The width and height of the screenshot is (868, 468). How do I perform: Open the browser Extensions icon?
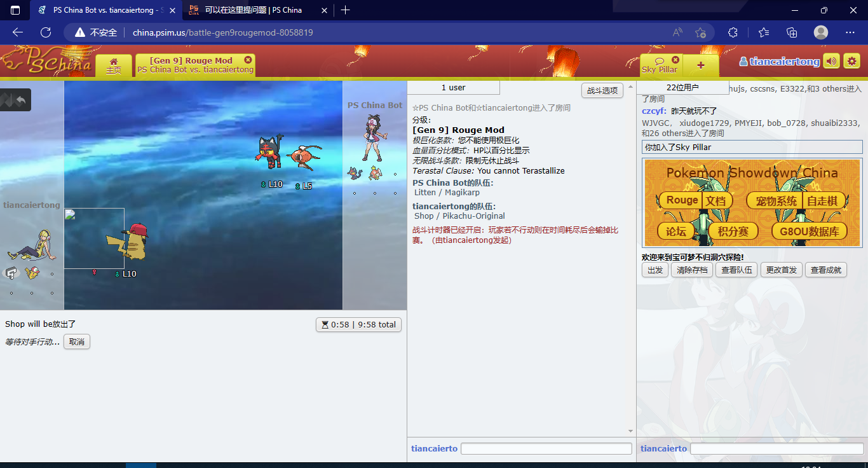pos(733,32)
